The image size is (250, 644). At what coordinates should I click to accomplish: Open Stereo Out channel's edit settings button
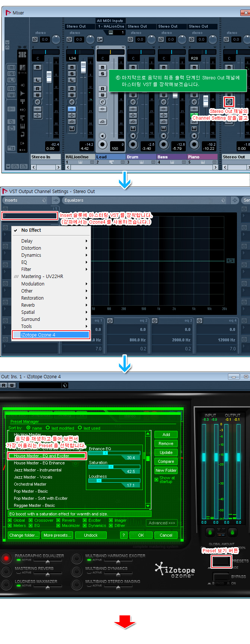229,102
